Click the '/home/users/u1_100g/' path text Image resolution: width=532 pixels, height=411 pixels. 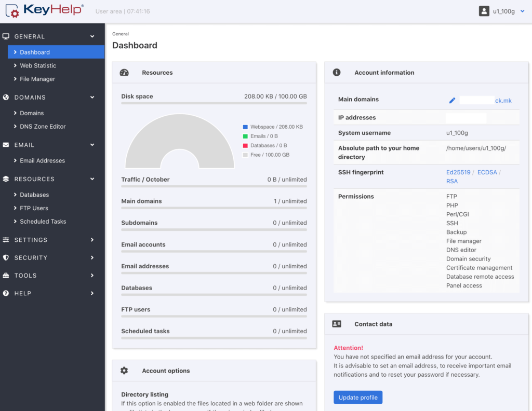[476, 148]
